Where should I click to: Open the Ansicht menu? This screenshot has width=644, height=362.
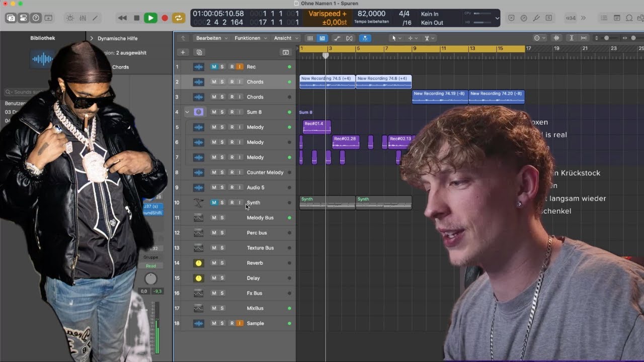coord(286,38)
